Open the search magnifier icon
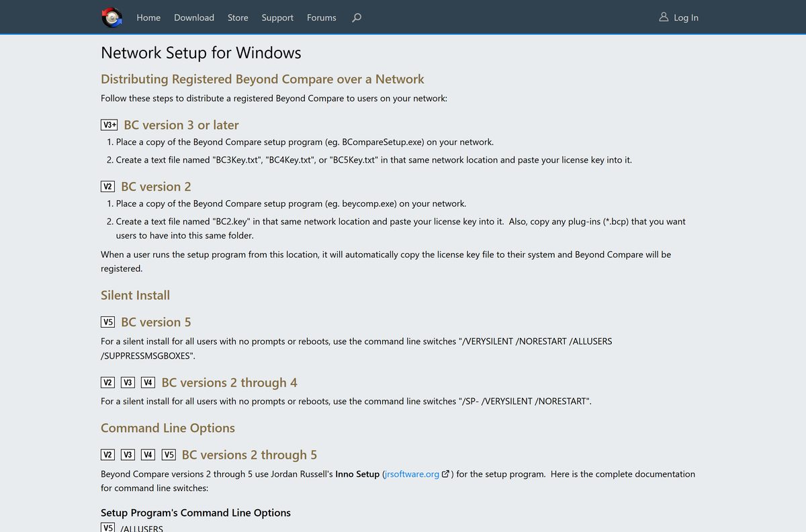The width and height of the screenshot is (806, 532). click(357, 17)
